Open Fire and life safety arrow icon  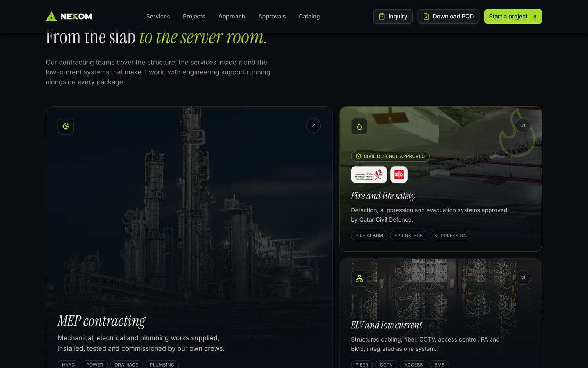[x=523, y=125]
